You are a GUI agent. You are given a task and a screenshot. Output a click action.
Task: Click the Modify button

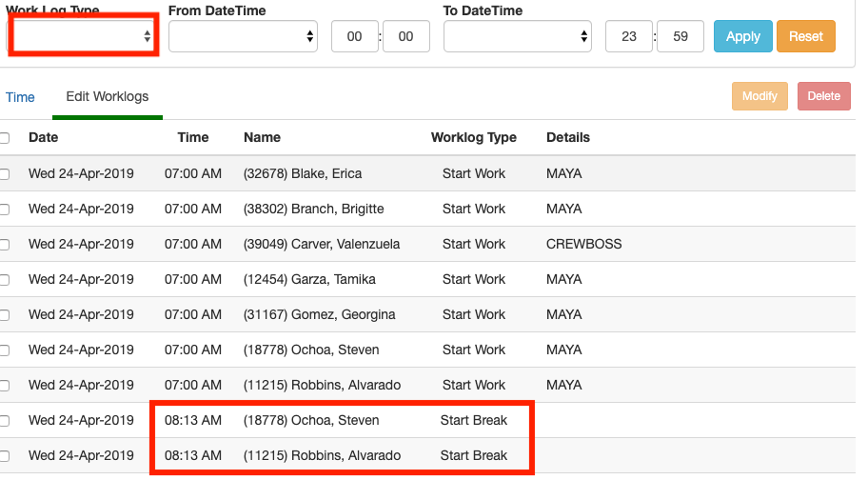pos(759,96)
